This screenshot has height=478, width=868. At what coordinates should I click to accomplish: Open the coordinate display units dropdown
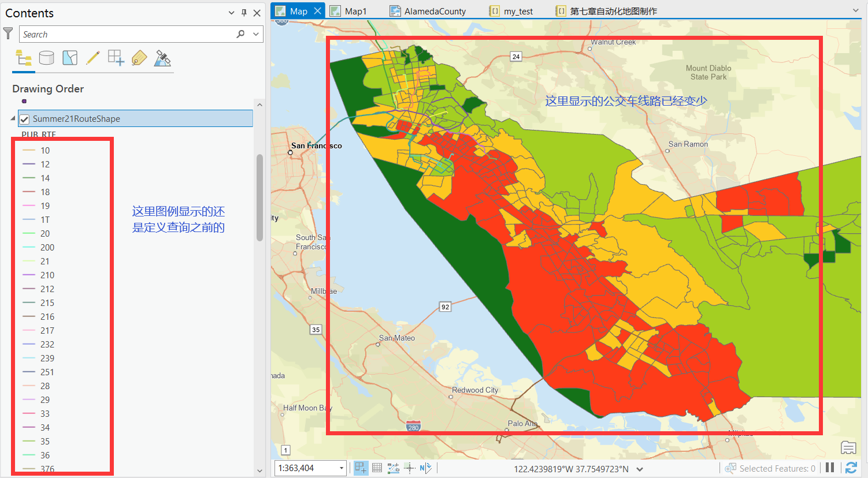click(x=640, y=469)
